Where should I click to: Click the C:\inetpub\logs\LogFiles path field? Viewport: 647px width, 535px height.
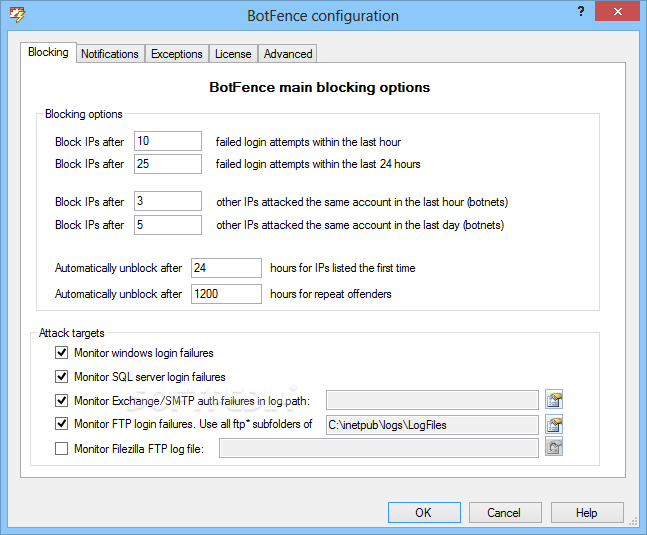point(432,424)
